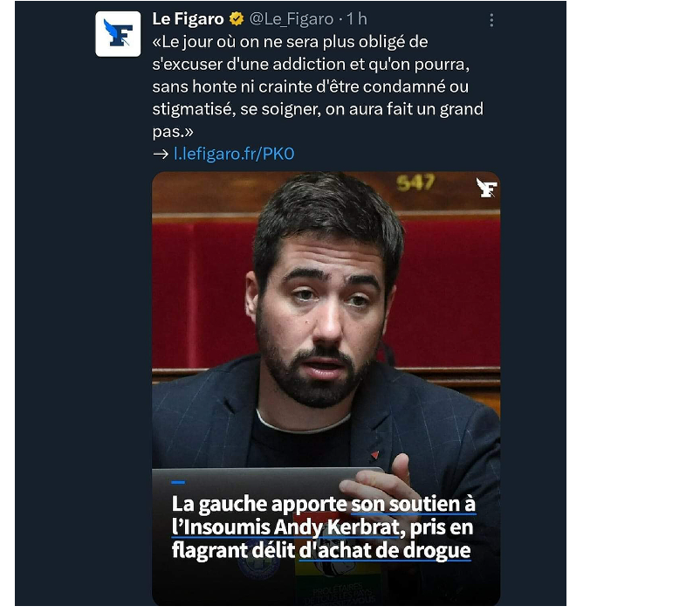Image resolution: width=700 pixels, height=613 pixels.
Task: Click the red triangle pin on jacket
Action: 374,455
